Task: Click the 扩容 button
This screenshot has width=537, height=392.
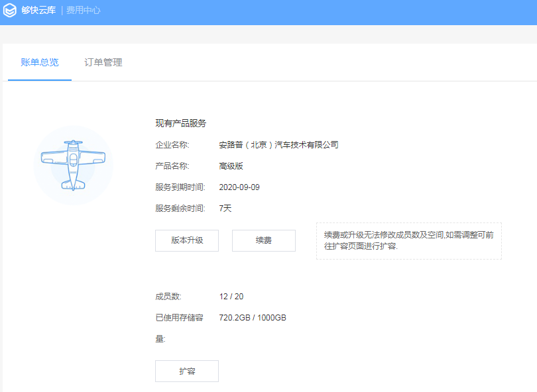Action: [187, 371]
